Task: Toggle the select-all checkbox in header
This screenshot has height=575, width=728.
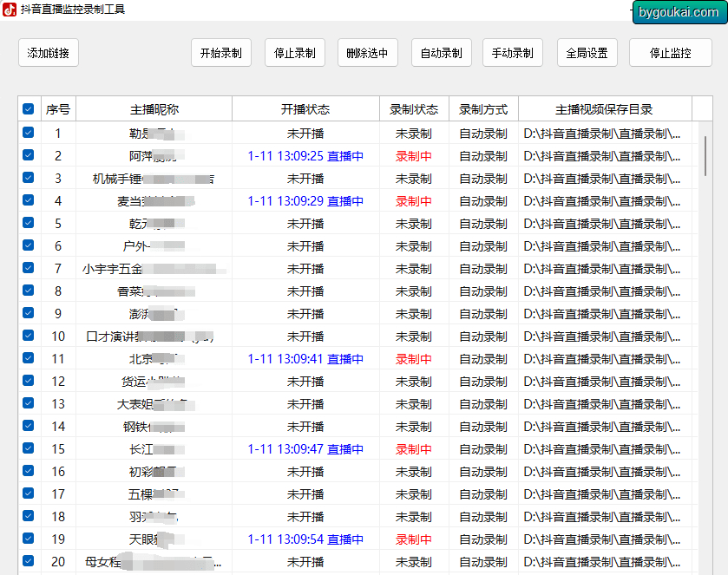Action: (29, 109)
